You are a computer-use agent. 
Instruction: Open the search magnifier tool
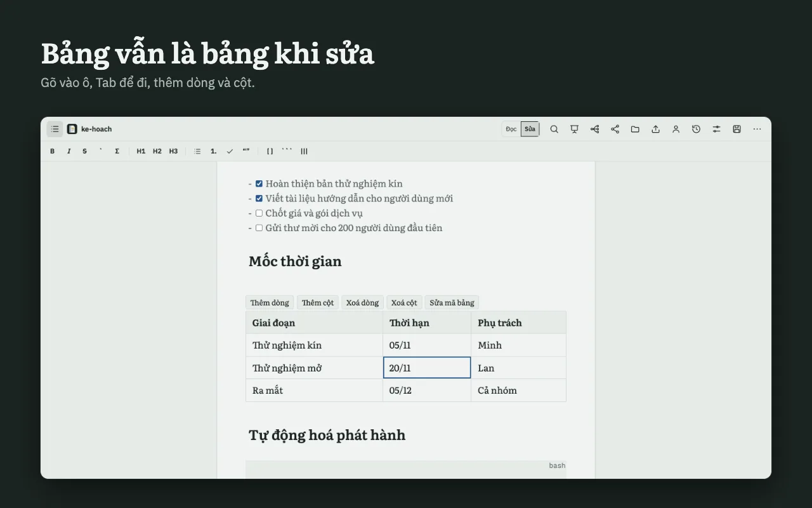[554, 129]
